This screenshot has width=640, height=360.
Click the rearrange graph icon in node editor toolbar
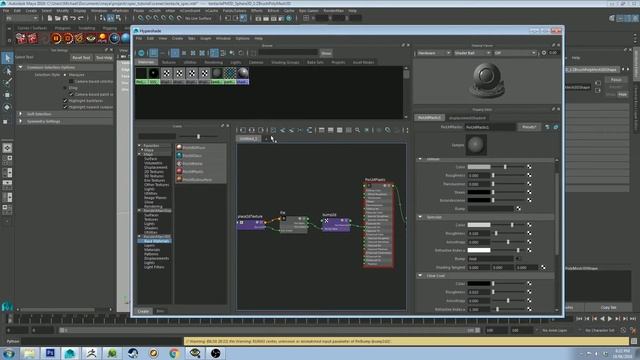[x=309, y=130]
